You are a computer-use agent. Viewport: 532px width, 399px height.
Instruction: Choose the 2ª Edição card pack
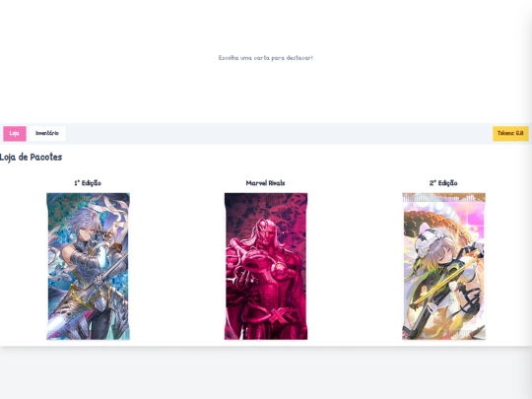click(443, 266)
